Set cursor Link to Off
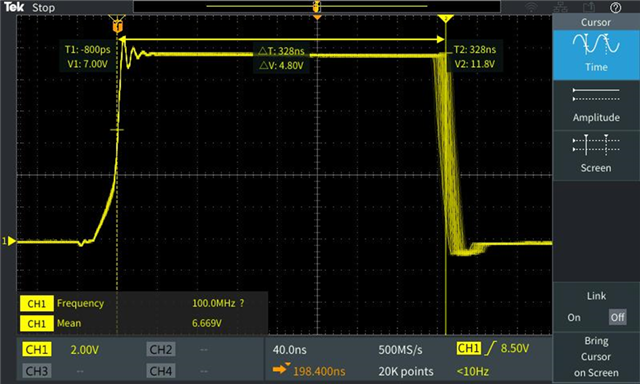640x384 pixels. point(617,317)
